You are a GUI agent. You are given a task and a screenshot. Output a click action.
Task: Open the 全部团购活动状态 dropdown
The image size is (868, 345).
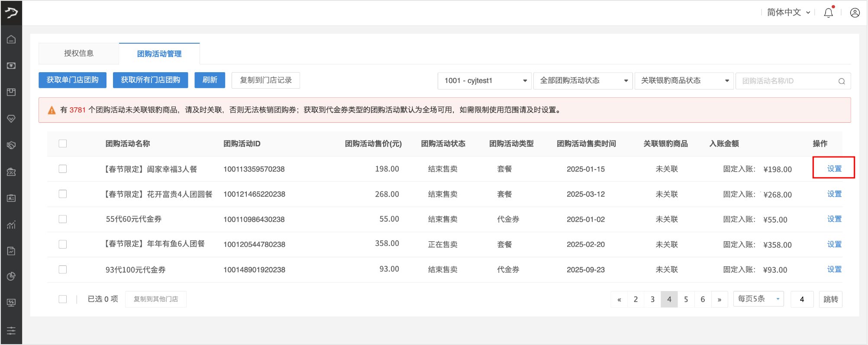click(x=583, y=81)
